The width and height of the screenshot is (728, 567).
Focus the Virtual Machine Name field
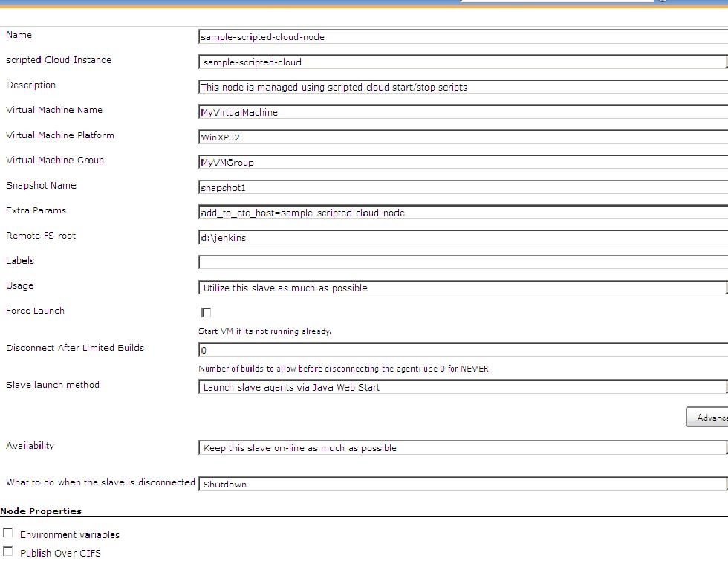click(x=463, y=112)
